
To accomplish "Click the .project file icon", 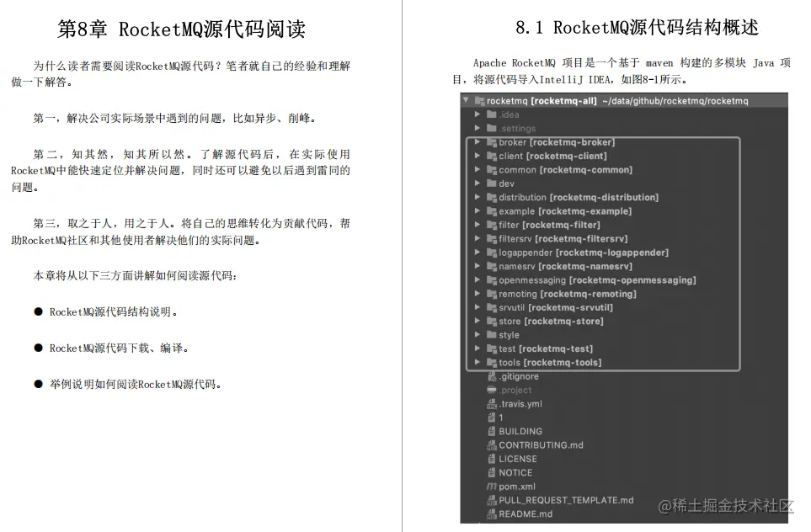I will pyautogui.click(x=492, y=390).
